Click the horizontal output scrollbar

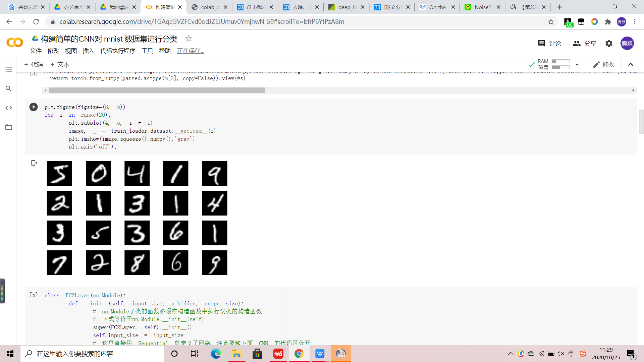tap(157, 90)
